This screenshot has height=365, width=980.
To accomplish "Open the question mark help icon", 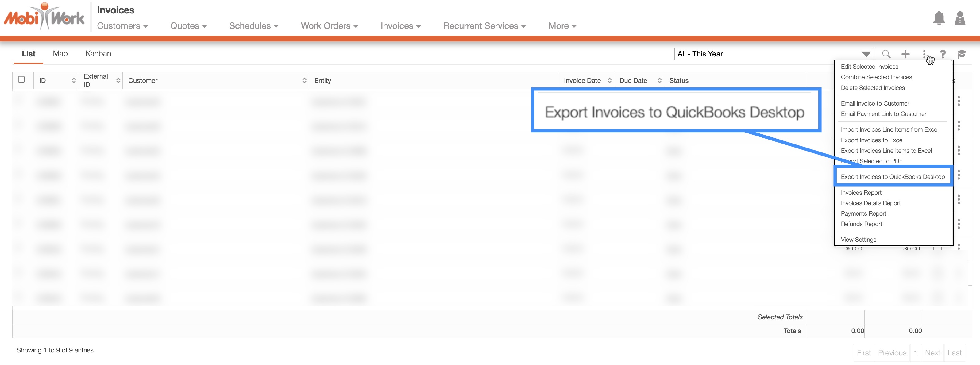I will tap(943, 54).
